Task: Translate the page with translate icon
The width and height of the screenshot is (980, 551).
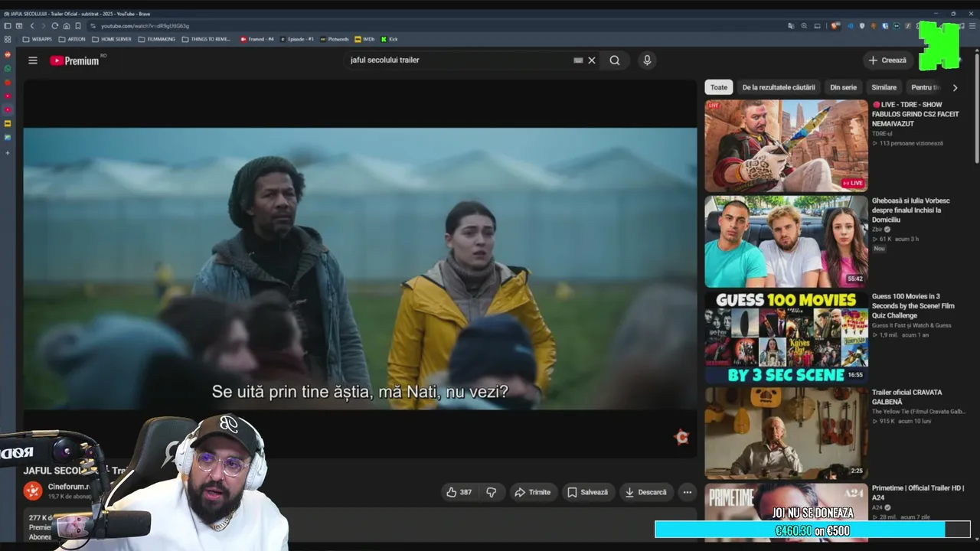Action: pyautogui.click(x=791, y=26)
